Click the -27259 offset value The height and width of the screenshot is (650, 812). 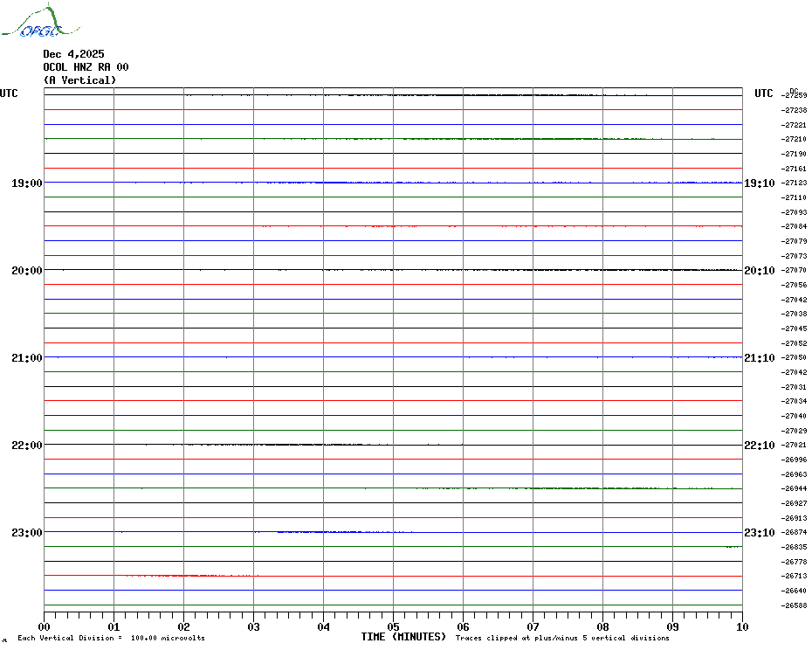794,95
